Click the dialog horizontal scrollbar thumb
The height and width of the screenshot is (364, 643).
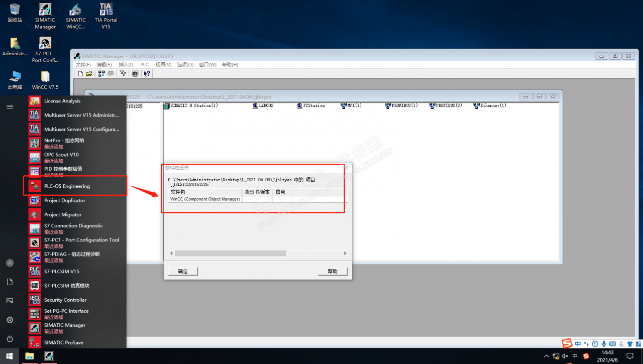[231, 254]
